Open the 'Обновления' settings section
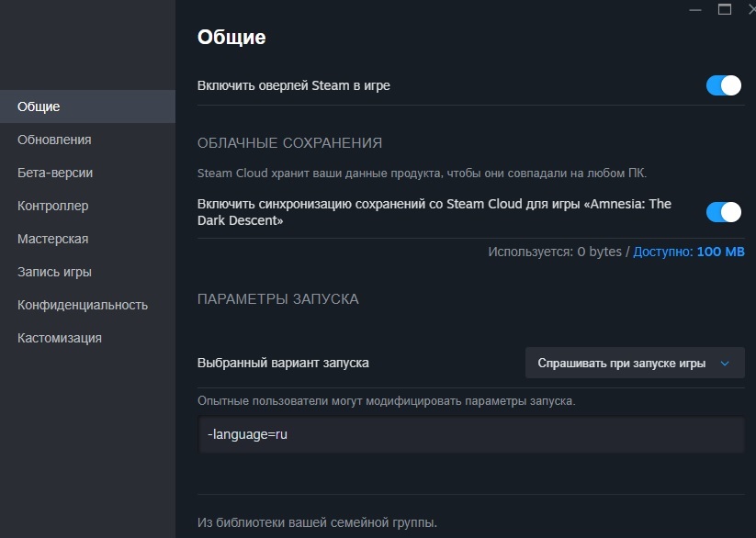 54,140
